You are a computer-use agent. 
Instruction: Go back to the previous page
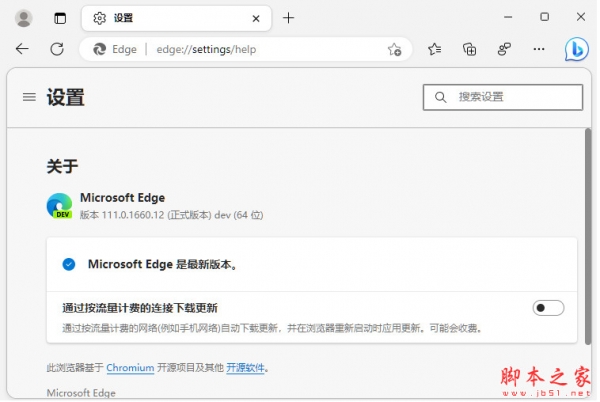(x=22, y=49)
